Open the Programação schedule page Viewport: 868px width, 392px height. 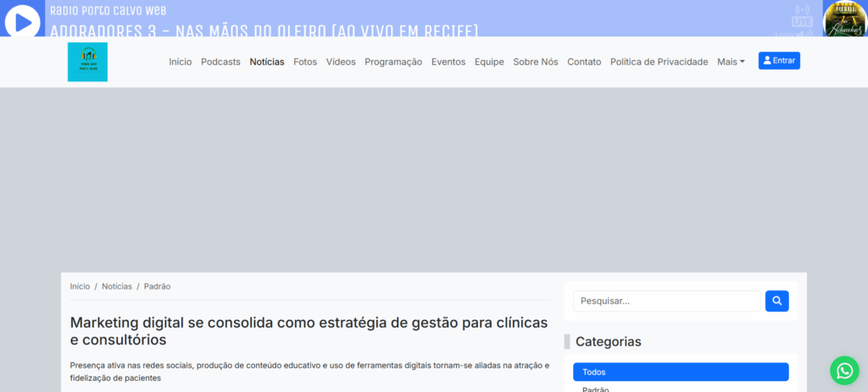pyautogui.click(x=393, y=62)
